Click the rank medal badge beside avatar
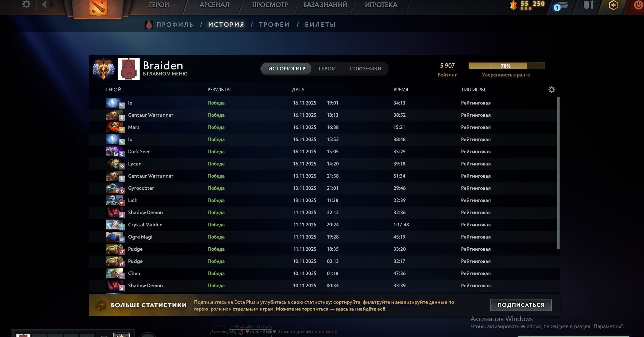This screenshot has height=337, width=644. 103,69
